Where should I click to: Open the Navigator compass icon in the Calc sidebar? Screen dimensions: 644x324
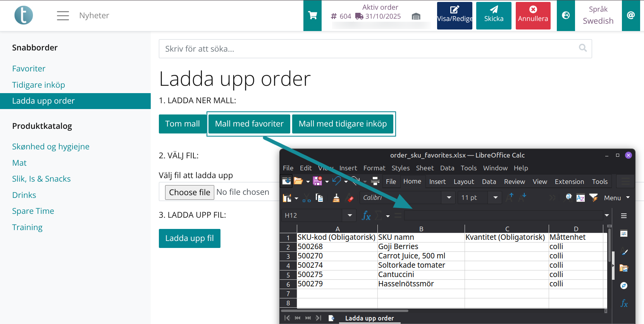[x=624, y=286]
